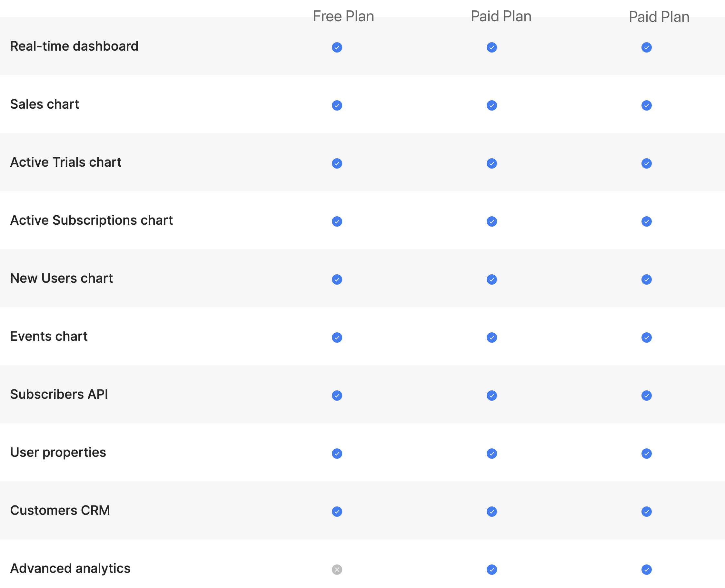This screenshot has height=588, width=725.
Task: Select the middle Paid Plan column header
Action: 501,16
